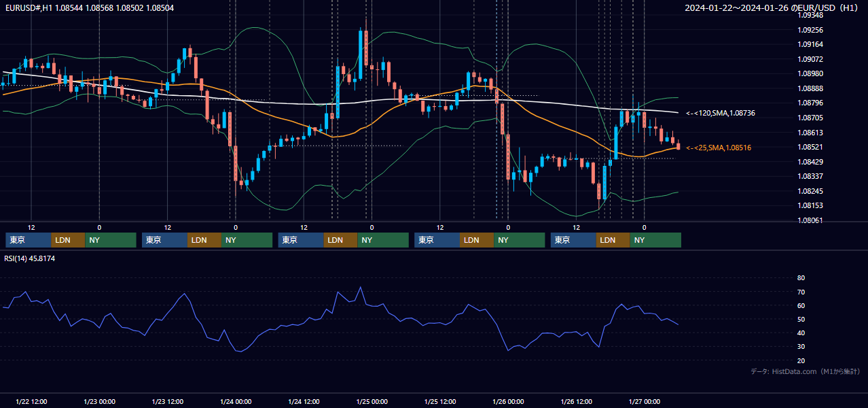Click the 1.08337 price axis label
Image resolution: width=868 pixels, height=408 pixels.
pyautogui.click(x=810, y=176)
